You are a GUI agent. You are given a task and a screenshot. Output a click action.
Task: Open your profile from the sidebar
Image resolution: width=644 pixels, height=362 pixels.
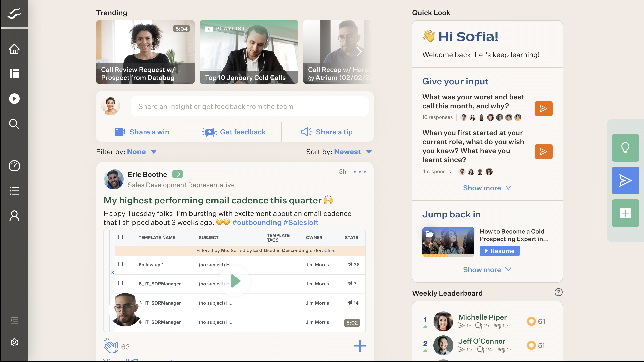coord(14,216)
